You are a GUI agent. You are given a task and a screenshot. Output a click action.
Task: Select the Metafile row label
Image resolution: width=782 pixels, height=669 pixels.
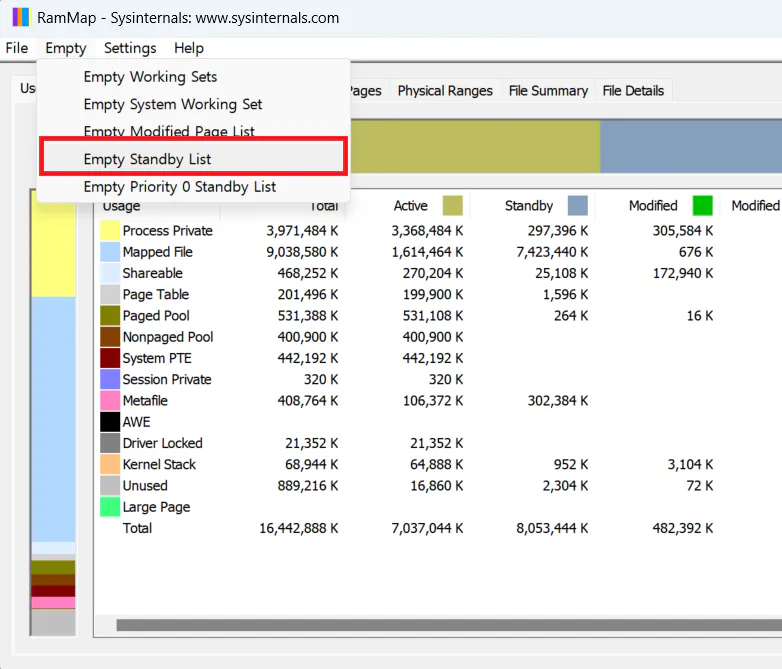tap(145, 401)
